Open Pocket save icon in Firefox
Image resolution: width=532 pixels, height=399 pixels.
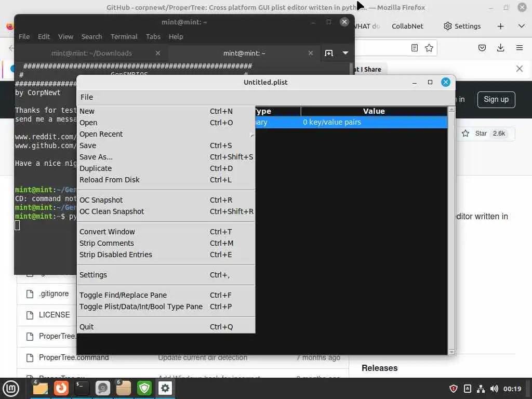[x=482, y=48]
